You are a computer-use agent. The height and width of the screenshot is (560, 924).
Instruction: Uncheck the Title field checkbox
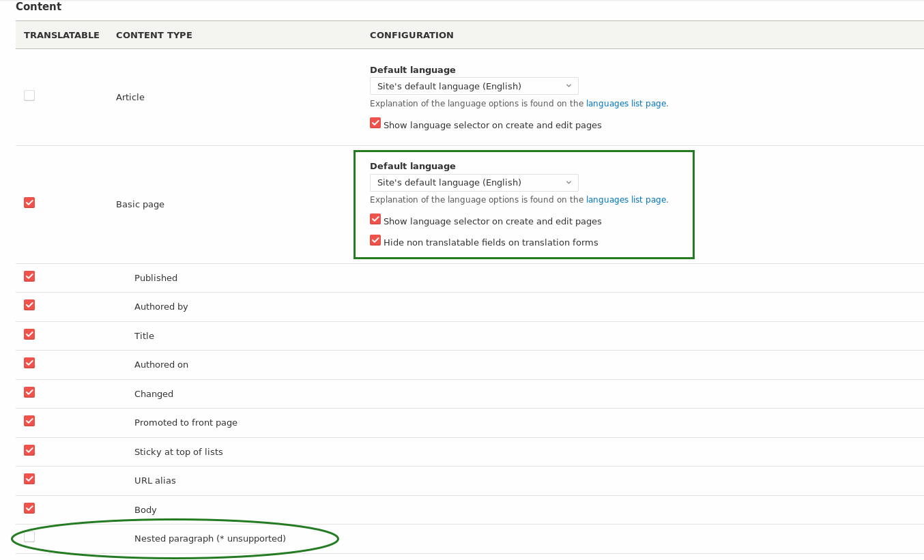click(29, 334)
